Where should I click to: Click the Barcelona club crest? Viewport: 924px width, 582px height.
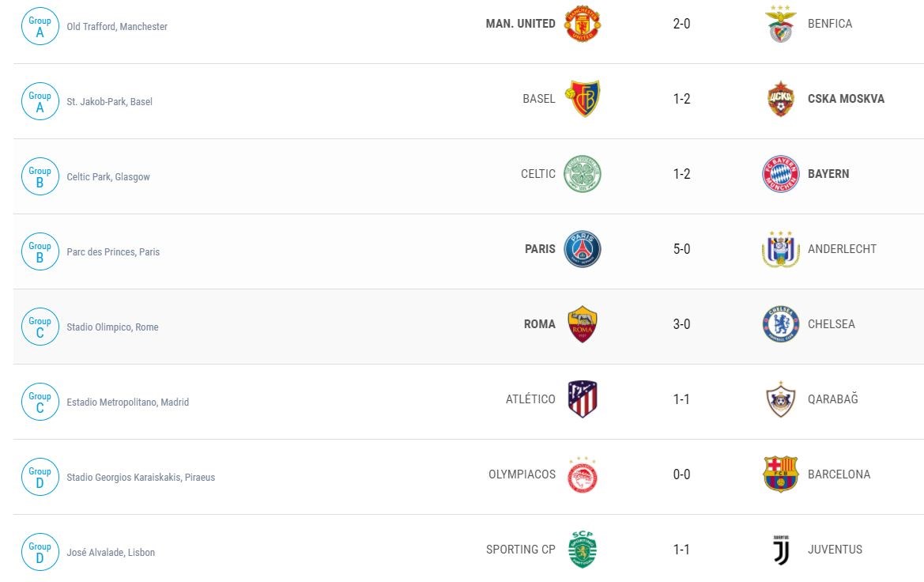[780, 474]
